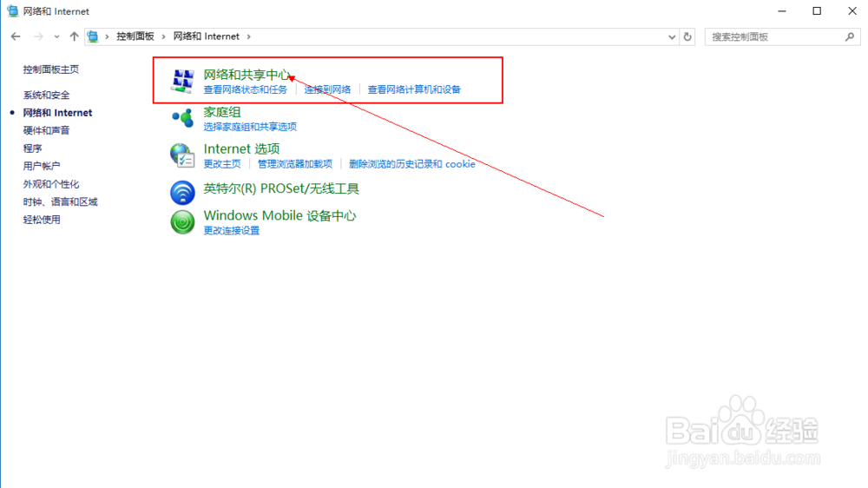The height and width of the screenshot is (488, 868).
Task: Click 查看网络计算机和设备 link
Action: point(414,89)
